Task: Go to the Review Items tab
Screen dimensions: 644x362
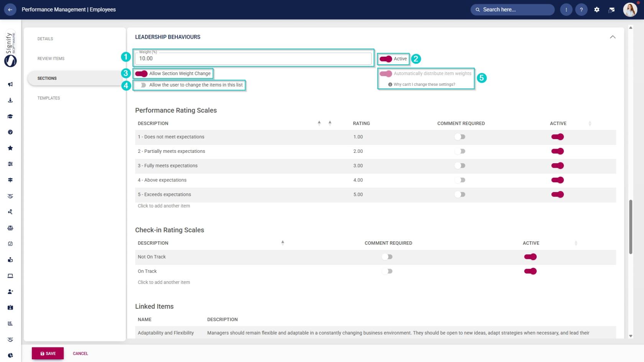Action: 51,59
